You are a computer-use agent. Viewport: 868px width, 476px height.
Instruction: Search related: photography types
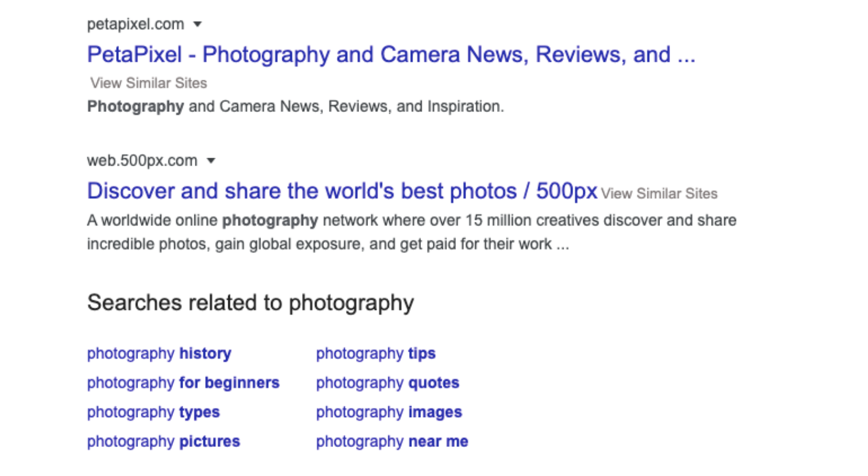(x=153, y=412)
